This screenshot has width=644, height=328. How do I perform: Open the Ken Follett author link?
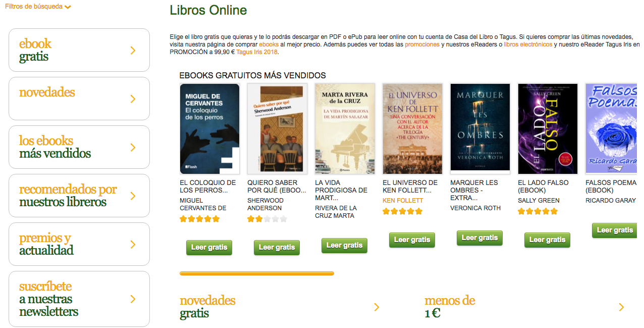click(403, 201)
